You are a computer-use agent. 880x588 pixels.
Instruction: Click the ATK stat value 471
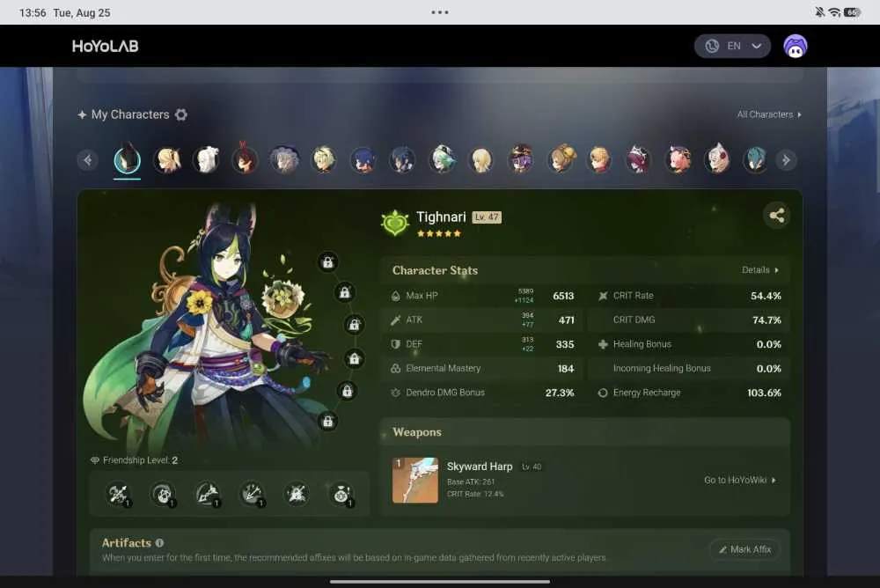(566, 320)
